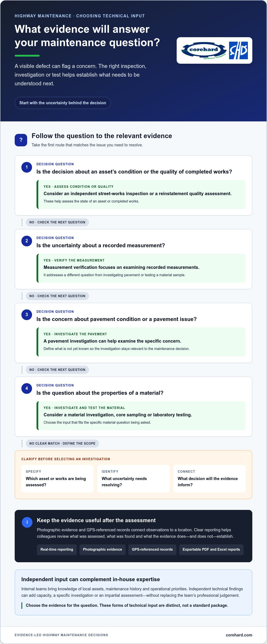Image resolution: width=267 pixels, height=644 pixels.
Task: Click the blue info icon
Action: (x=27, y=522)
